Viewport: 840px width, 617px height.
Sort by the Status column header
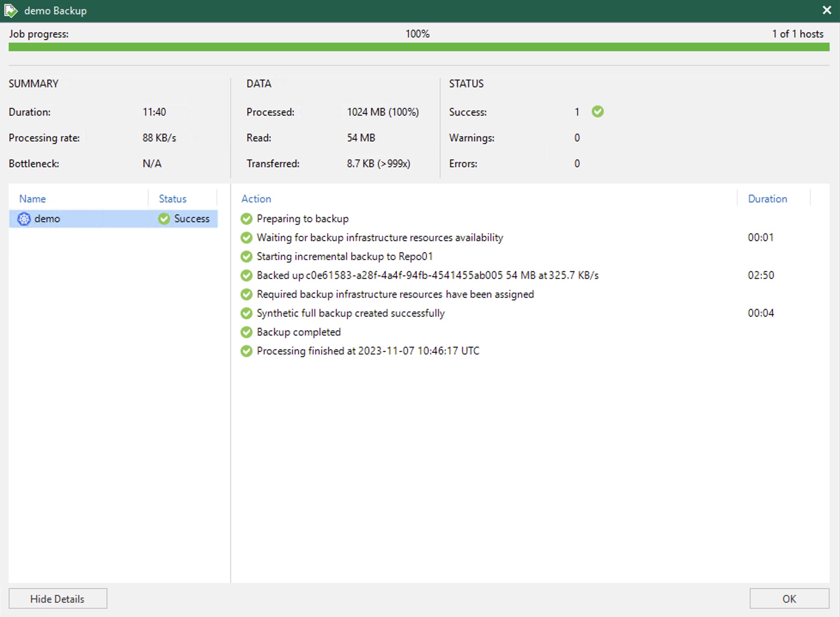point(173,199)
